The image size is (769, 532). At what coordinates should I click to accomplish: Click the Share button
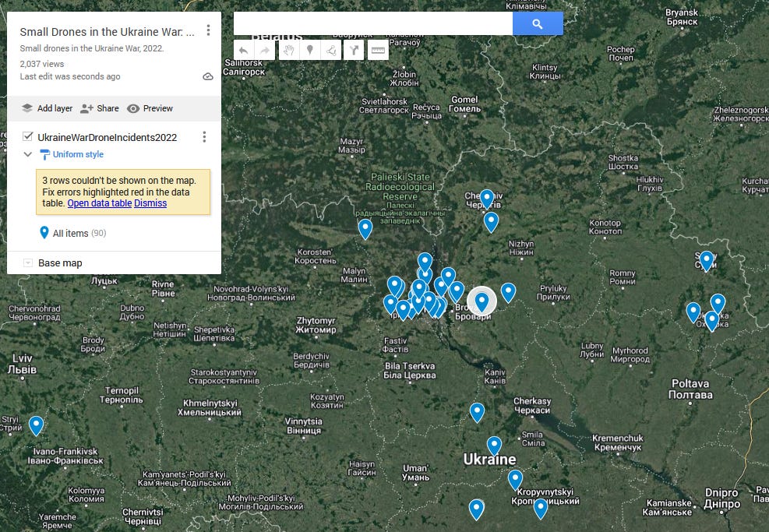100,108
